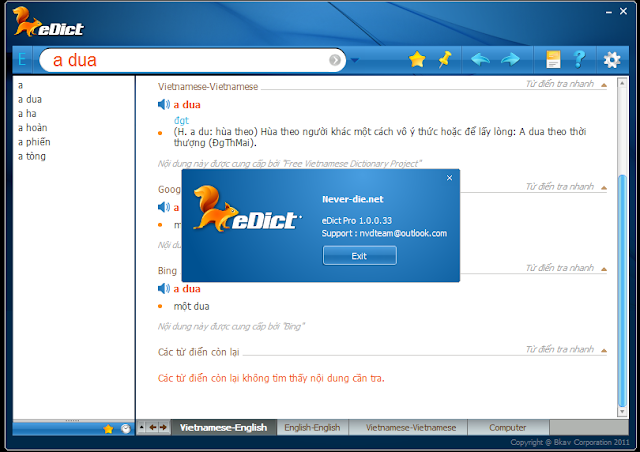640x452 pixels.
Task: Click the pushpin pin icon
Action: [x=445, y=60]
